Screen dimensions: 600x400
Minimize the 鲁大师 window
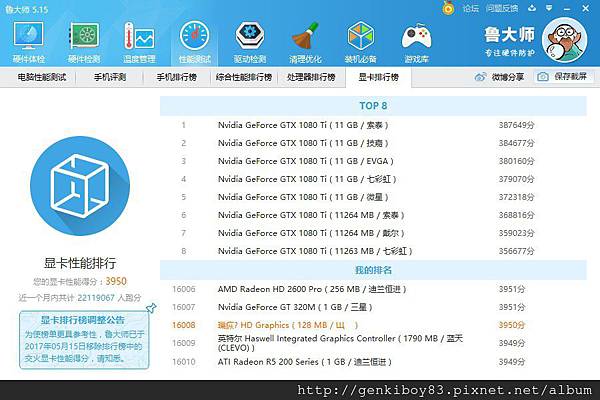567,8
